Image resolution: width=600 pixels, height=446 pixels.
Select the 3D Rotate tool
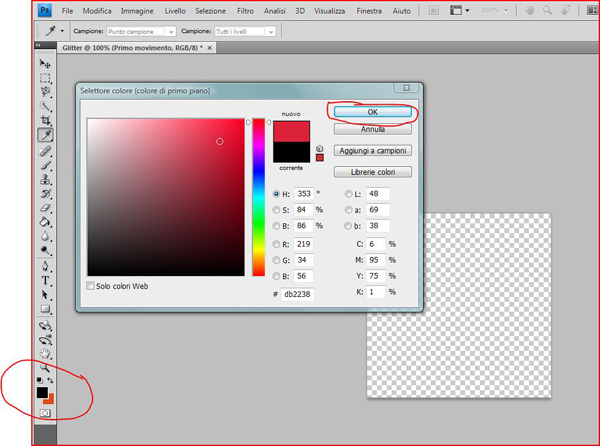click(x=45, y=326)
